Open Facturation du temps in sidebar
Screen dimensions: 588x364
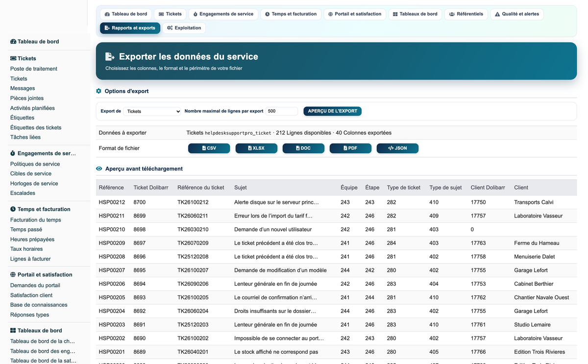point(36,220)
